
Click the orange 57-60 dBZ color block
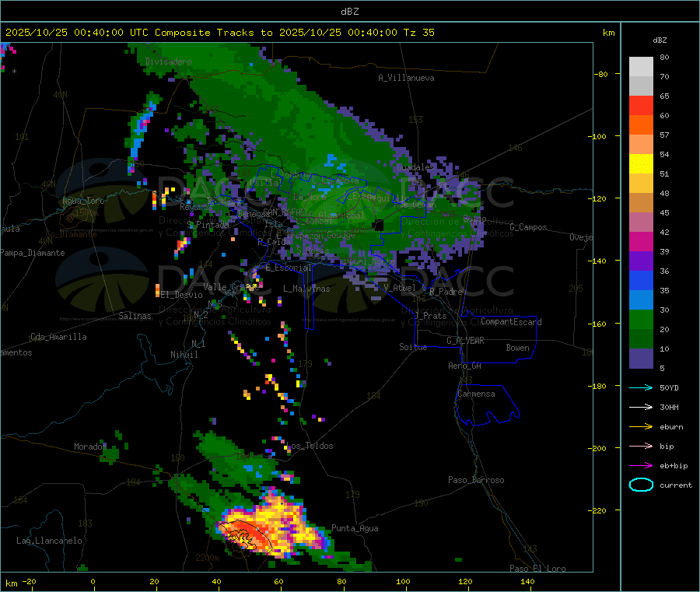[x=641, y=125]
